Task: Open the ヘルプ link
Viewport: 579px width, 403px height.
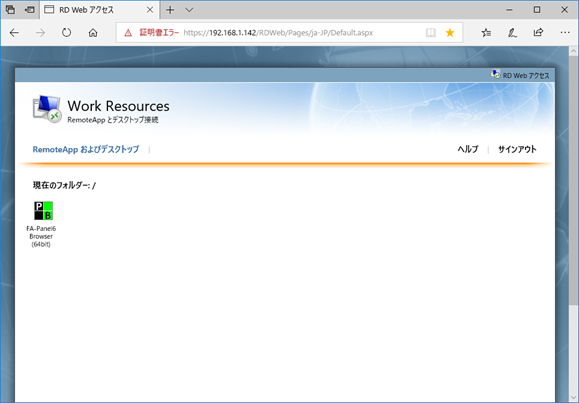Action: click(468, 149)
